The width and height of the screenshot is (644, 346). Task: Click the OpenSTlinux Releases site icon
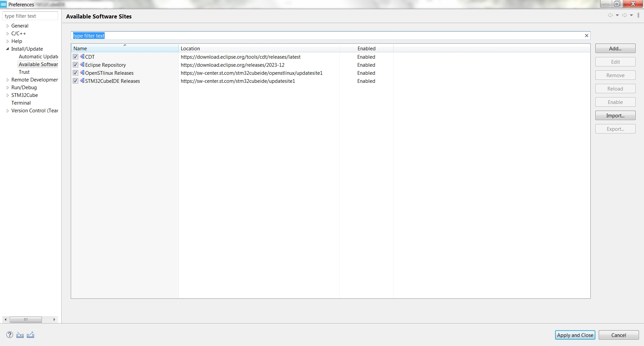pos(82,73)
